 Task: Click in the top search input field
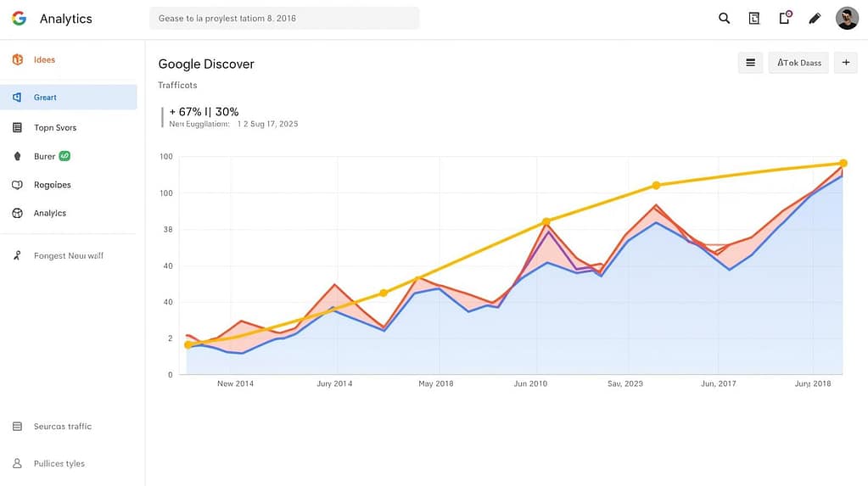coord(284,19)
